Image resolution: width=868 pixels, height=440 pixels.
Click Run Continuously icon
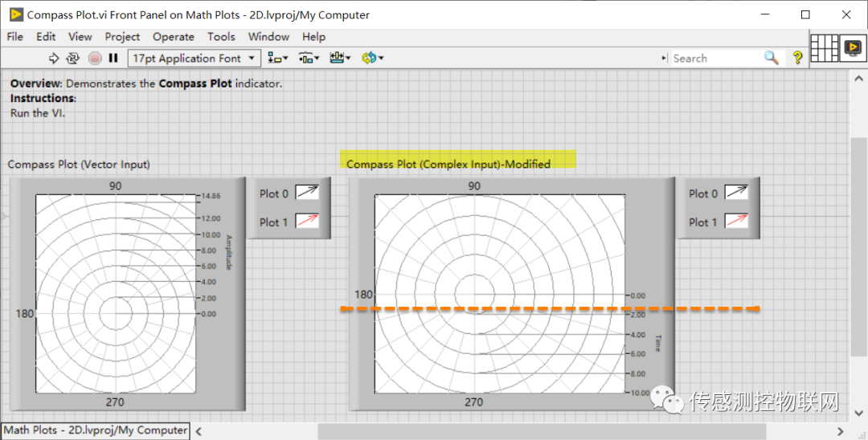click(73, 58)
